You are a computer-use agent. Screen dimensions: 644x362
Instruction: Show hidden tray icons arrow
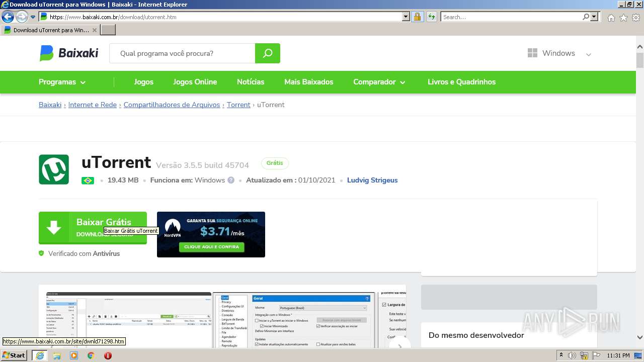point(561,355)
